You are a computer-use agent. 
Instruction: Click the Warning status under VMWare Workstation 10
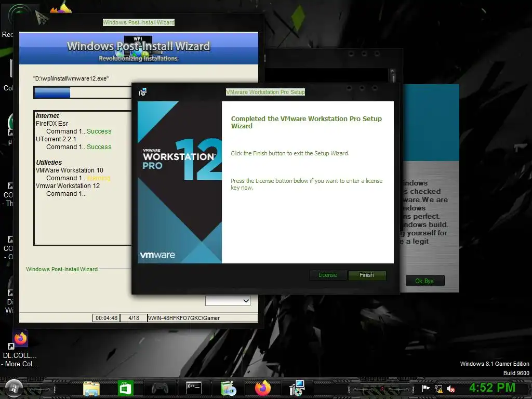coord(99,178)
